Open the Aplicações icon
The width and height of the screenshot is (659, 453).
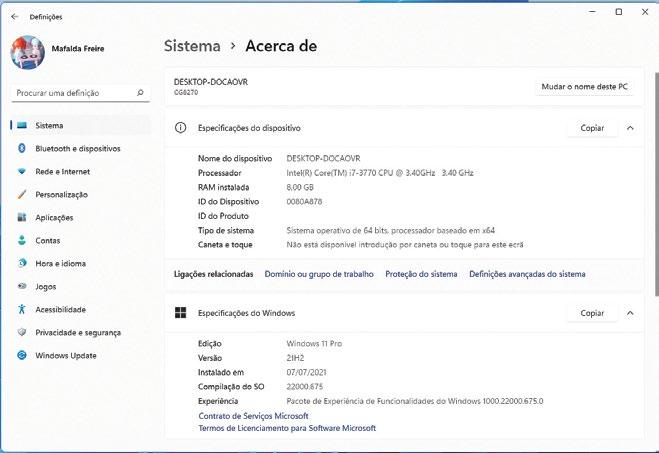[x=22, y=217]
